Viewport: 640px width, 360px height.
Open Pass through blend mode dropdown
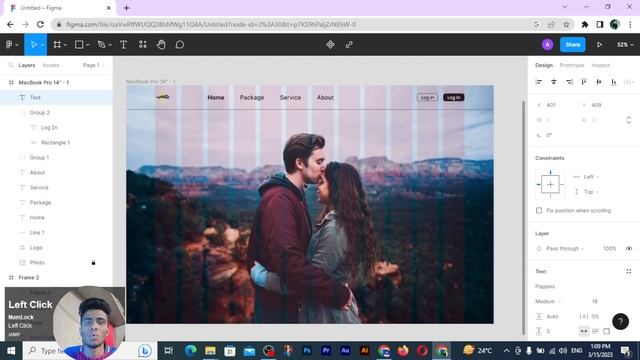(565, 248)
